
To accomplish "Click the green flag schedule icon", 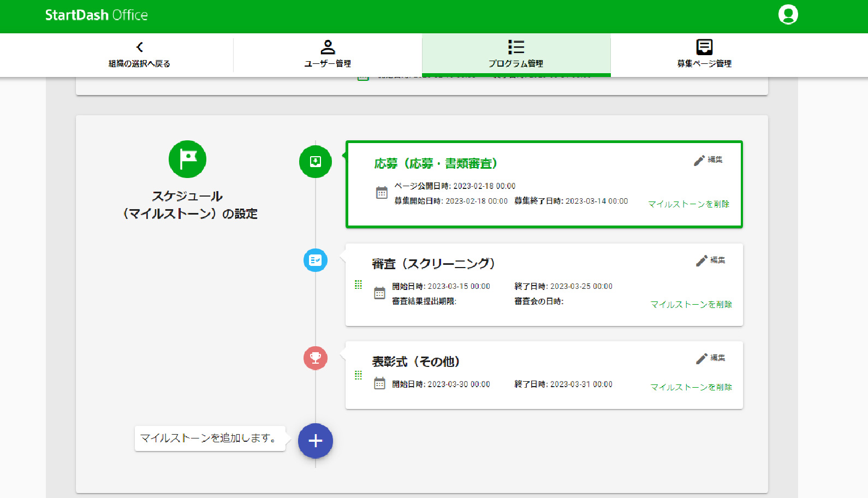I will pyautogui.click(x=187, y=159).
